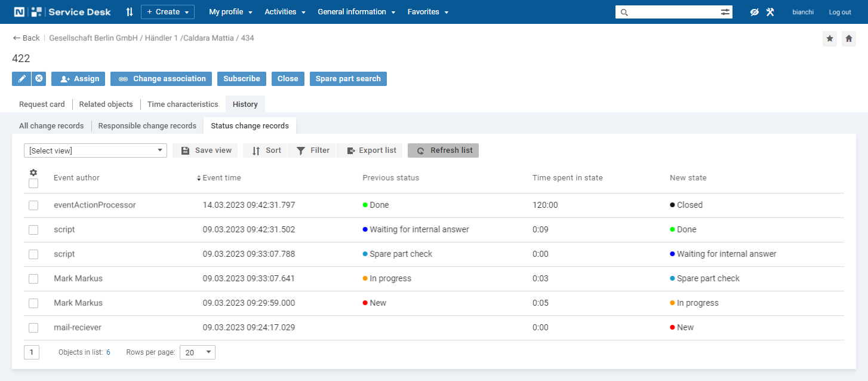The width and height of the screenshot is (868, 381).
Task: Click the home icon button
Action: pyautogui.click(x=849, y=39)
